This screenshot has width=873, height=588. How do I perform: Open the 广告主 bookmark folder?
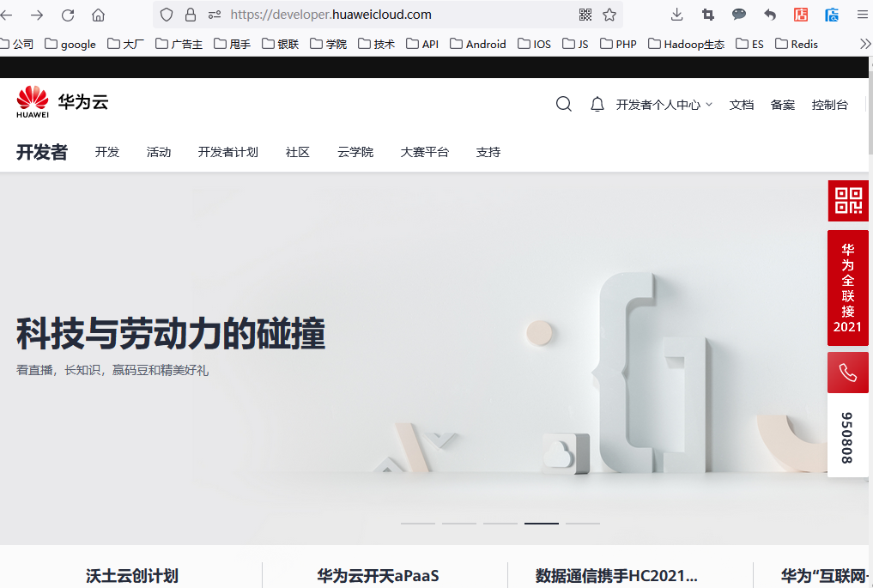pyautogui.click(x=179, y=44)
